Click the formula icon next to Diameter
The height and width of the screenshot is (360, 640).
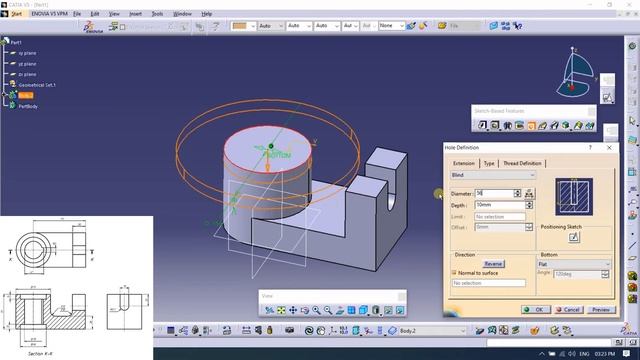(x=529, y=193)
